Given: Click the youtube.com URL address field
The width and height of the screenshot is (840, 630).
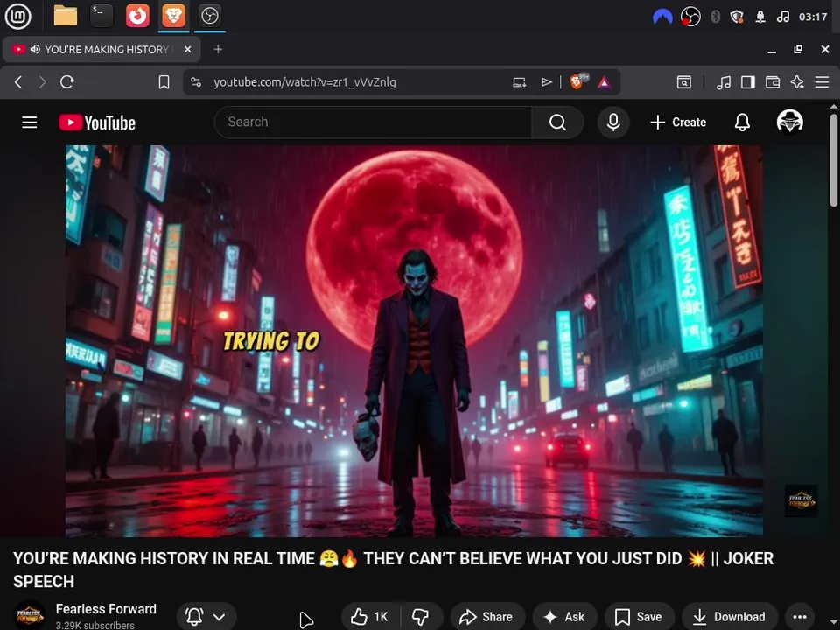Looking at the screenshot, I should tap(304, 82).
